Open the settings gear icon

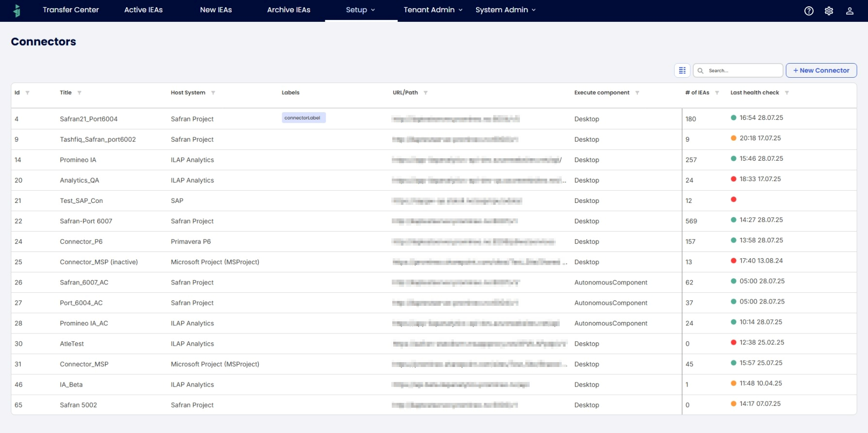pyautogui.click(x=829, y=11)
